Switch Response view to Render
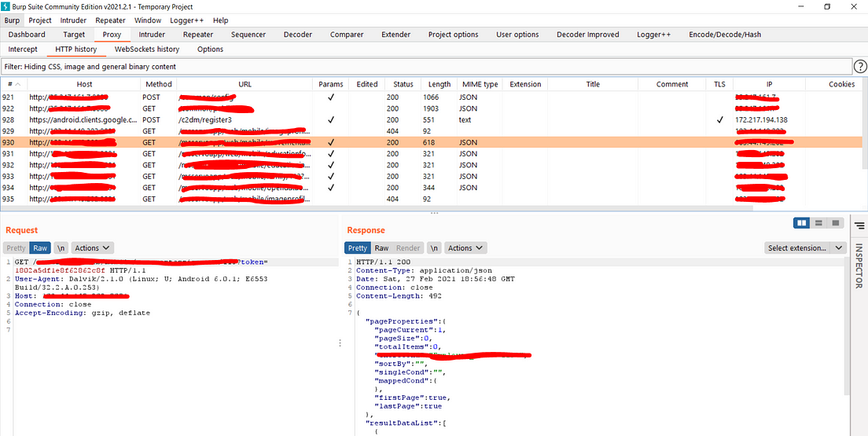Viewport: 868px width, 436px height. coord(409,248)
